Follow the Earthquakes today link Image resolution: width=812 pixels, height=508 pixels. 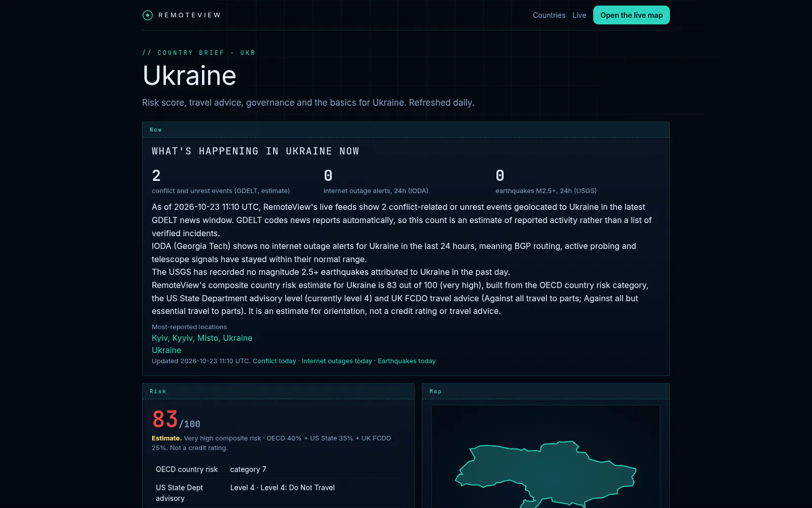(407, 361)
